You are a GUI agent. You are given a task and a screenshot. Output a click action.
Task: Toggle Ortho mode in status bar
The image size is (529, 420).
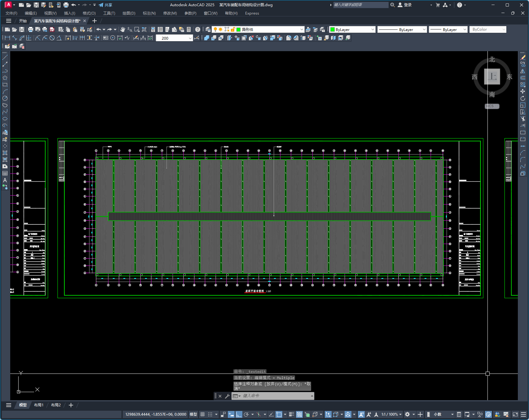pyautogui.click(x=239, y=414)
